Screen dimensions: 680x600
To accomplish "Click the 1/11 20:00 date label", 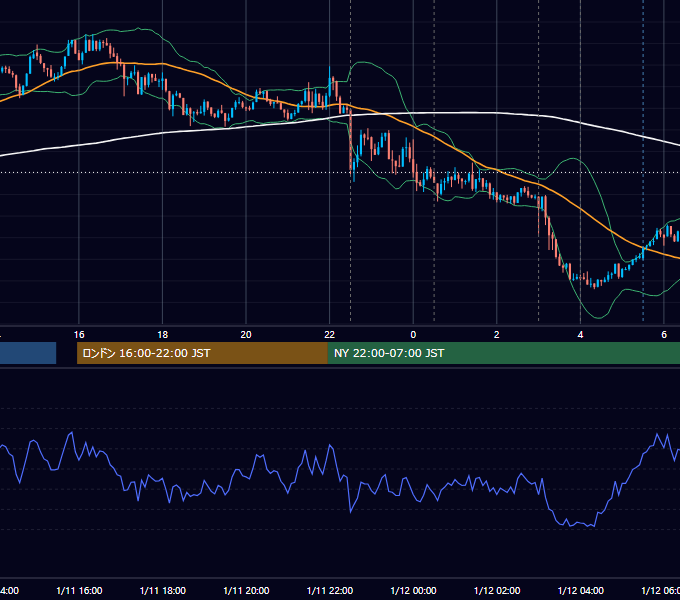I will (246, 590).
